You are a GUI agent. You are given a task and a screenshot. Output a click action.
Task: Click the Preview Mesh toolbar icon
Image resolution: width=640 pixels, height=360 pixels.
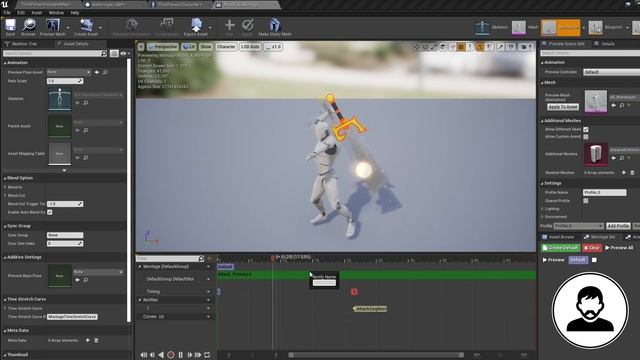[53, 25]
